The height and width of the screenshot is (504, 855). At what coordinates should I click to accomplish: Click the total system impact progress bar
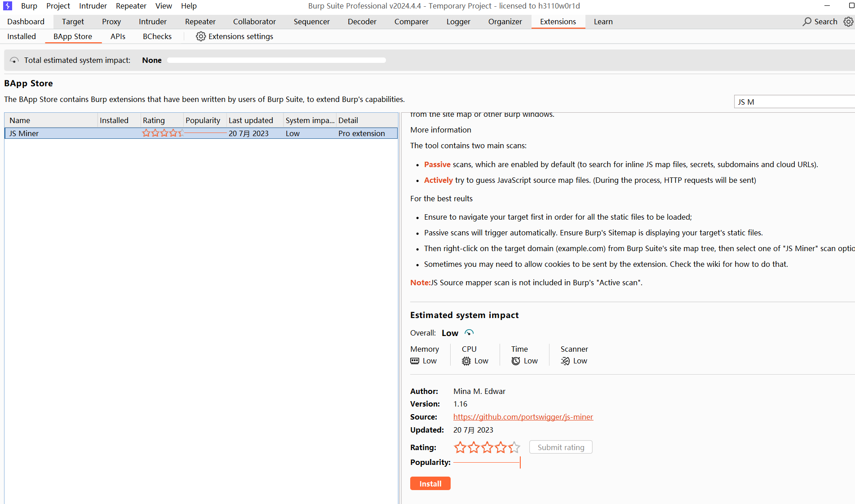coord(276,60)
